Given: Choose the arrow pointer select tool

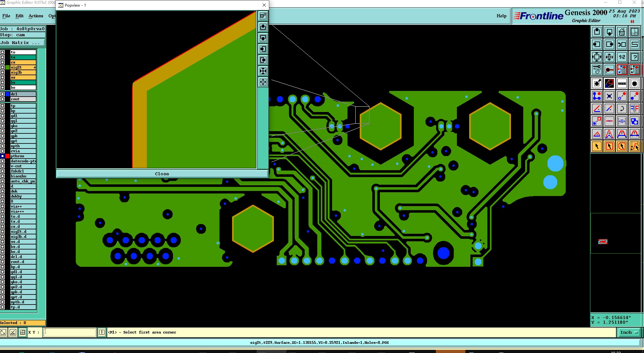Looking at the screenshot, I should pyautogui.click(x=597, y=146).
